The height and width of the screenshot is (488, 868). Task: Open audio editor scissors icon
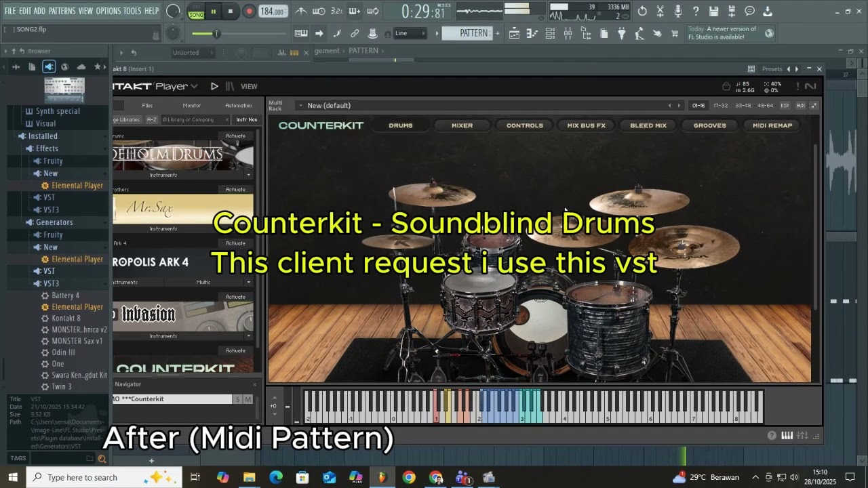coord(660,12)
